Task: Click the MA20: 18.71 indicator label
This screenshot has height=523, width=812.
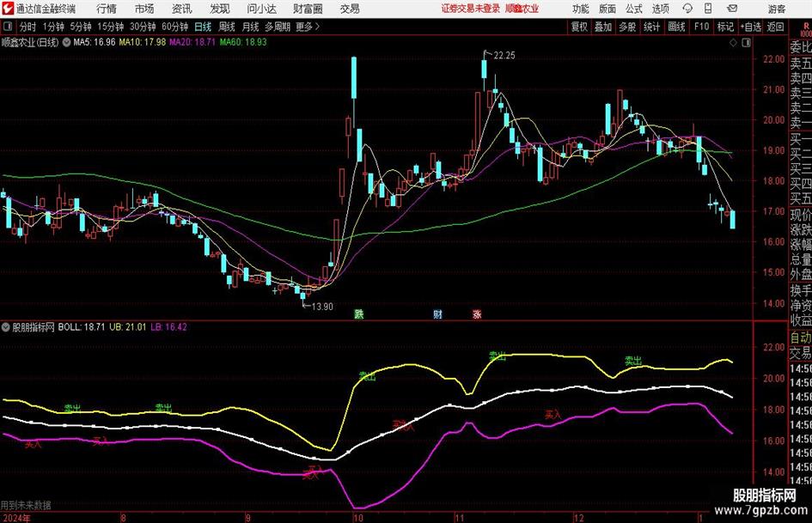Action: click(x=192, y=42)
